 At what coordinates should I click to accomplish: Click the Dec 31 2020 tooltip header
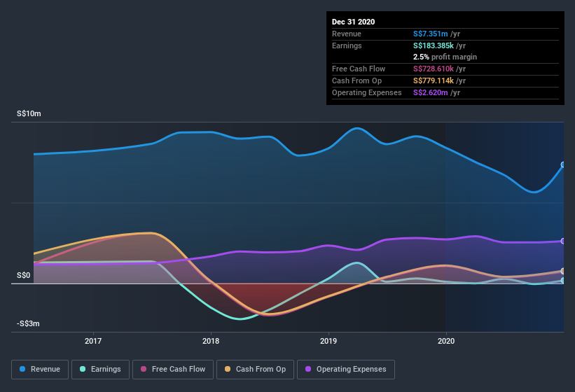(354, 22)
